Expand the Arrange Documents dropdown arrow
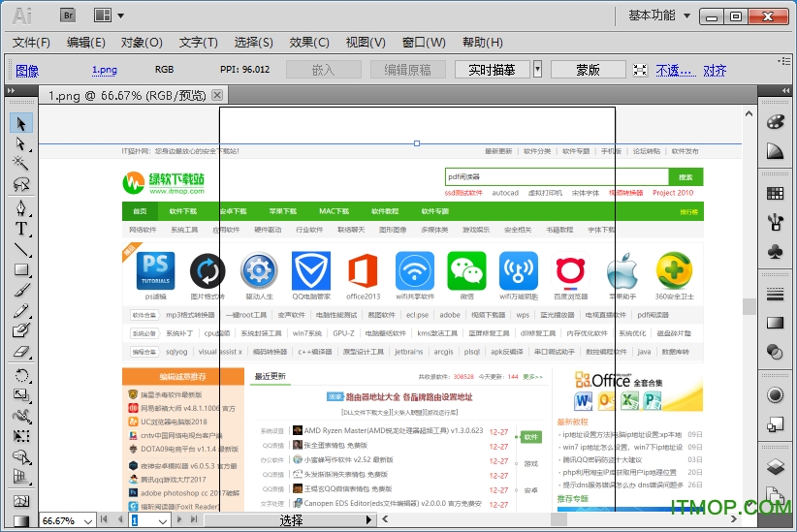This screenshot has height=532, width=797. (120, 16)
